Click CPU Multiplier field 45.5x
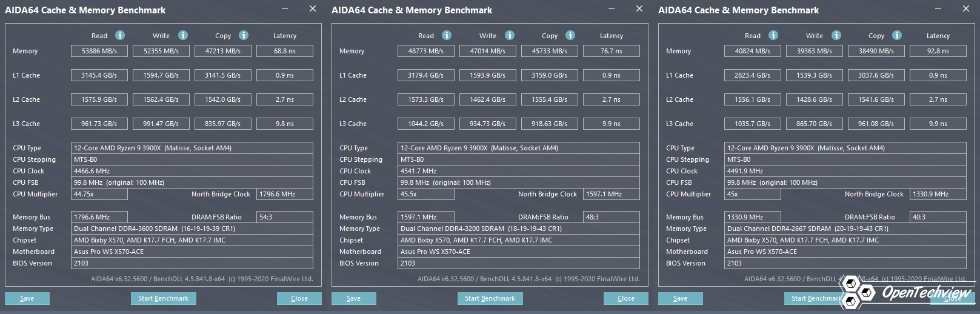The image size is (980, 314). click(426, 194)
